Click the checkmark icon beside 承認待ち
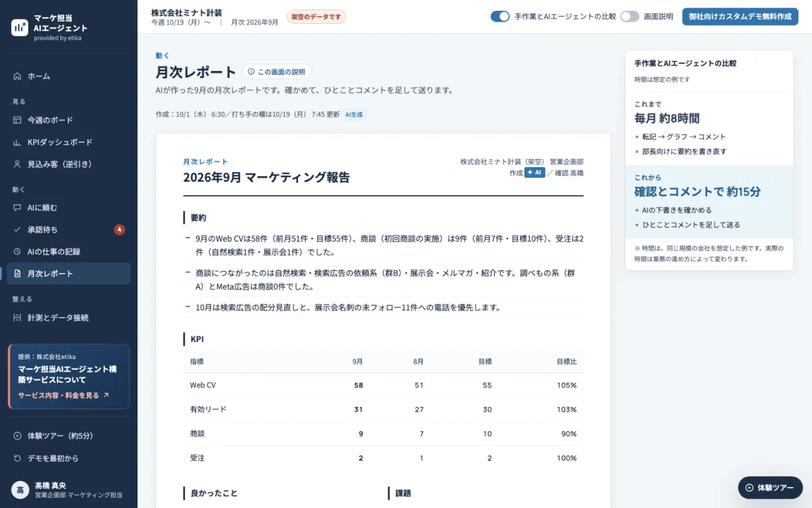 pos(18,230)
